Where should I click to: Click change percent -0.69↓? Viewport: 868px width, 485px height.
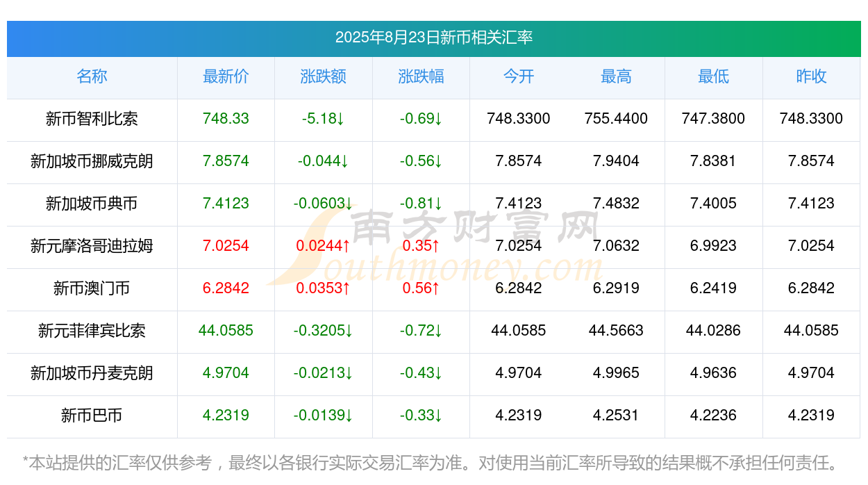click(421, 119)
